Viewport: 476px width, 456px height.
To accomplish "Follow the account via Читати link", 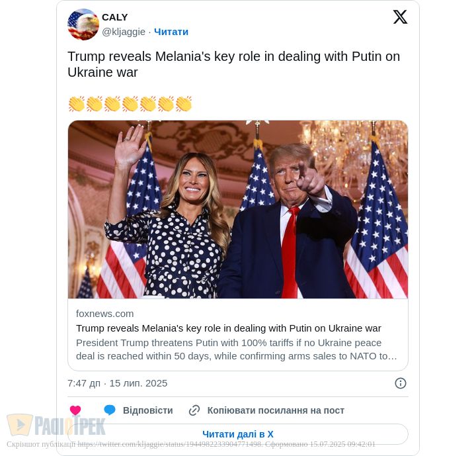I will 171,32.
